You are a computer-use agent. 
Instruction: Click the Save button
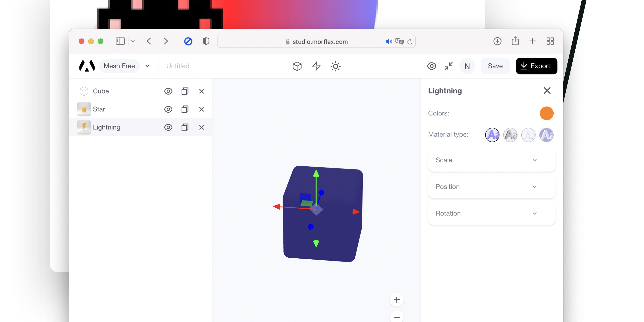(495, 66)
